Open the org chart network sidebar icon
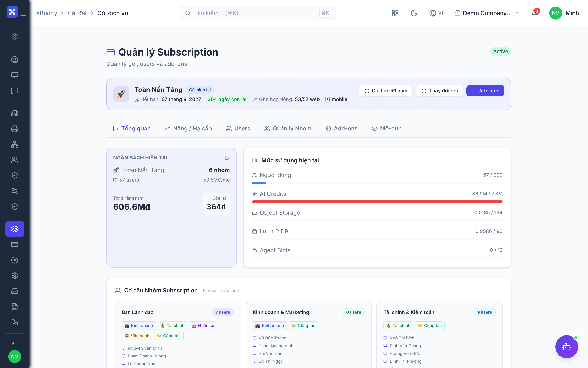This screenshot has width=588, height=368. (x=14, y=144)
